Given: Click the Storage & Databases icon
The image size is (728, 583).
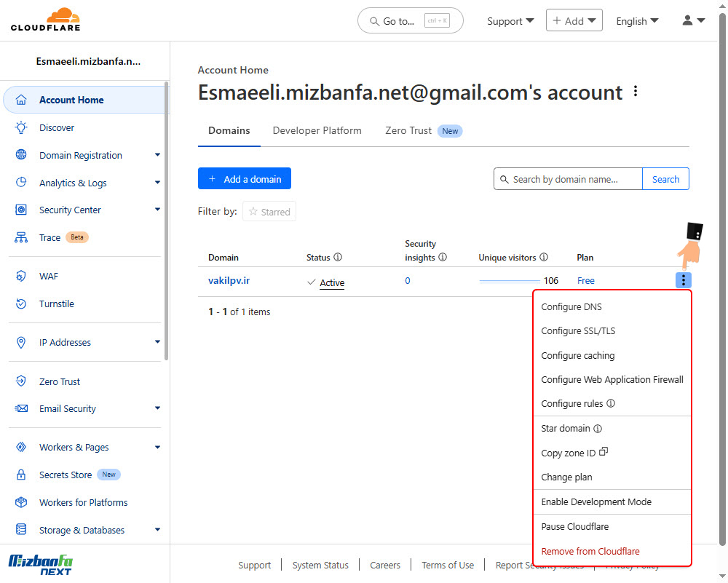Looking at the screenshot, I should pyautogui.click(x=21, y=530).
